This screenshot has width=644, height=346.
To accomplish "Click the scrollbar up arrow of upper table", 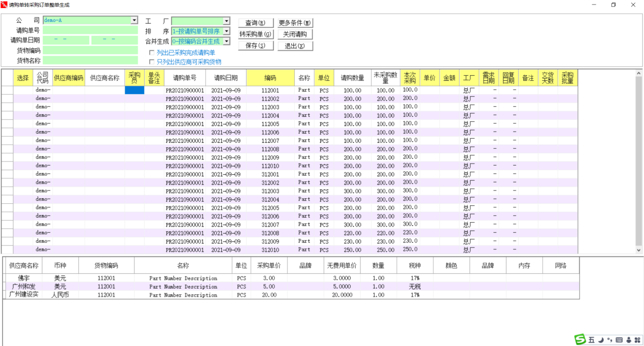I will [x=639, y=73].
